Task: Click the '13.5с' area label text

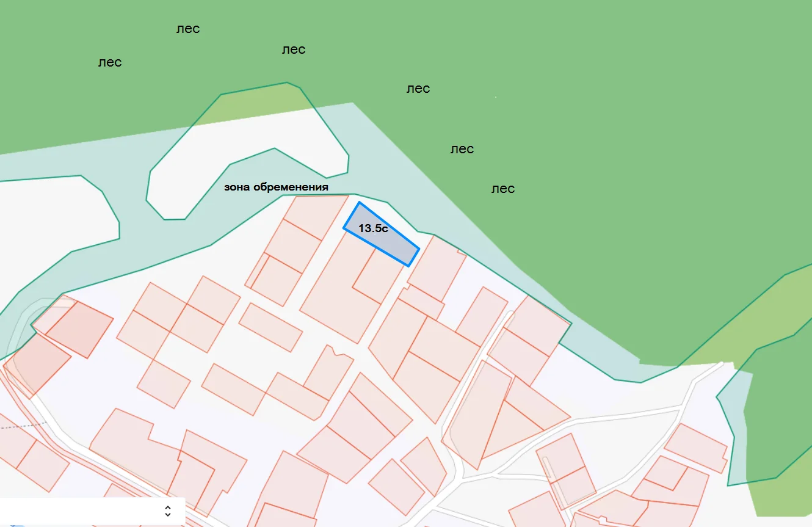Action: (x=374, y=229)
